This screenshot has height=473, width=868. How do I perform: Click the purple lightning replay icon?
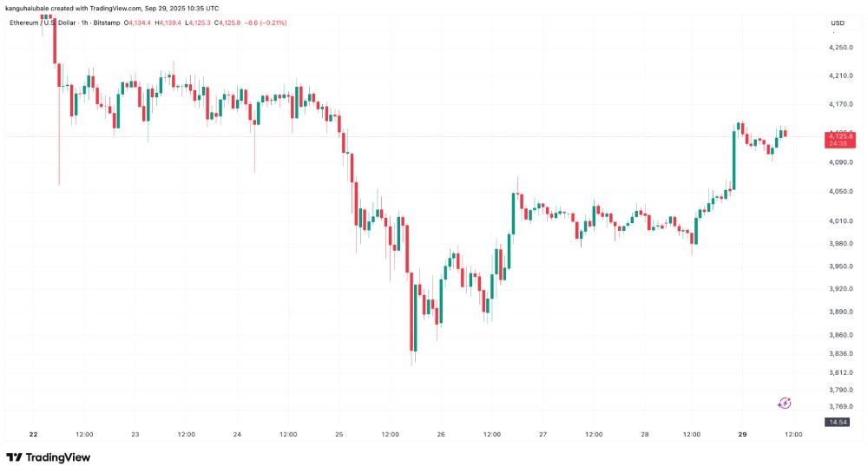(785, 403)
